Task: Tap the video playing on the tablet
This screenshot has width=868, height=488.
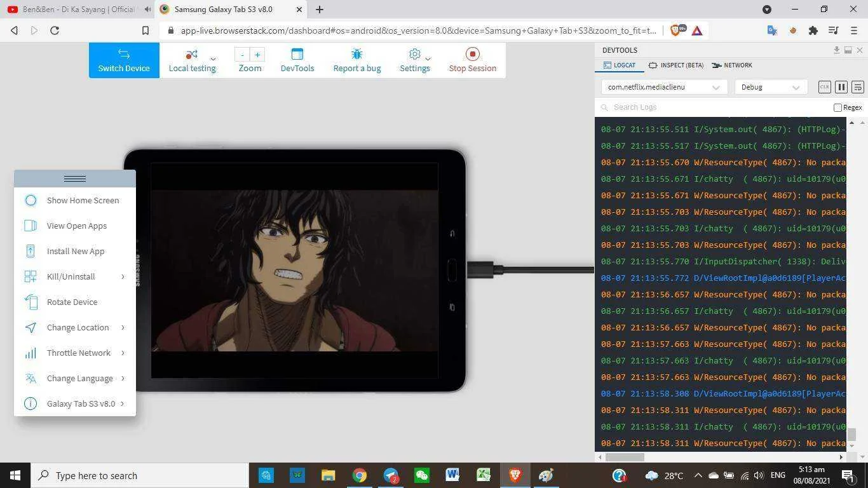Action: 294,270
